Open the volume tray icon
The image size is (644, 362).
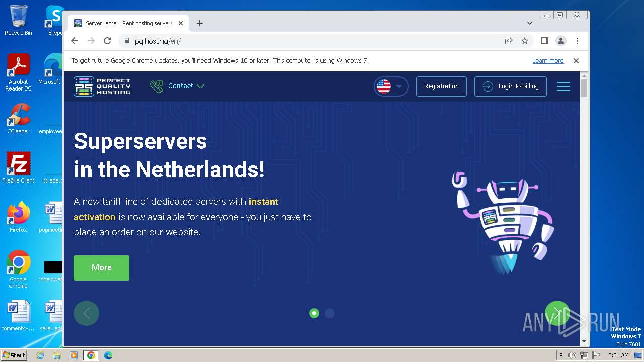[x=572, y=355]
